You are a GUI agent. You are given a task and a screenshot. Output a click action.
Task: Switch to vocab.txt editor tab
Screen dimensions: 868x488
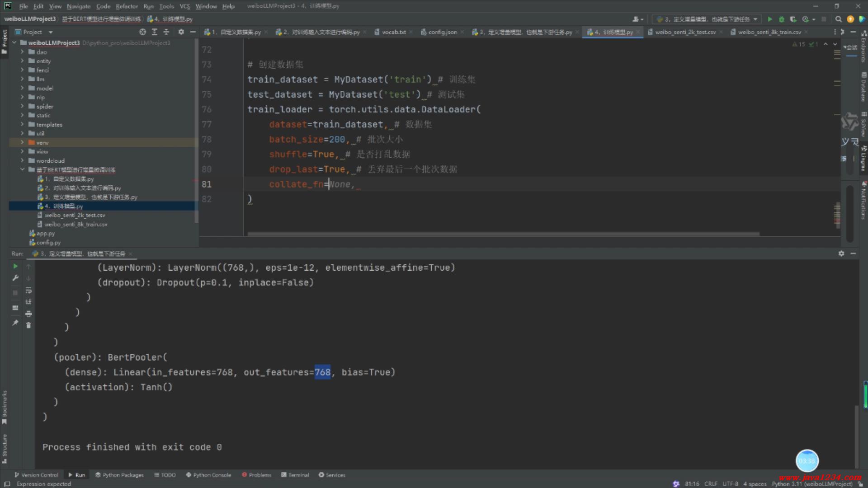[393, 32]
